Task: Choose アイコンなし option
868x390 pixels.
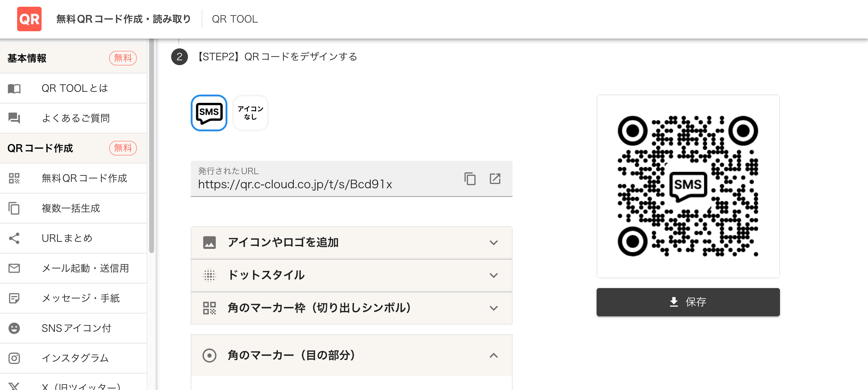Action: click(250, 113)
